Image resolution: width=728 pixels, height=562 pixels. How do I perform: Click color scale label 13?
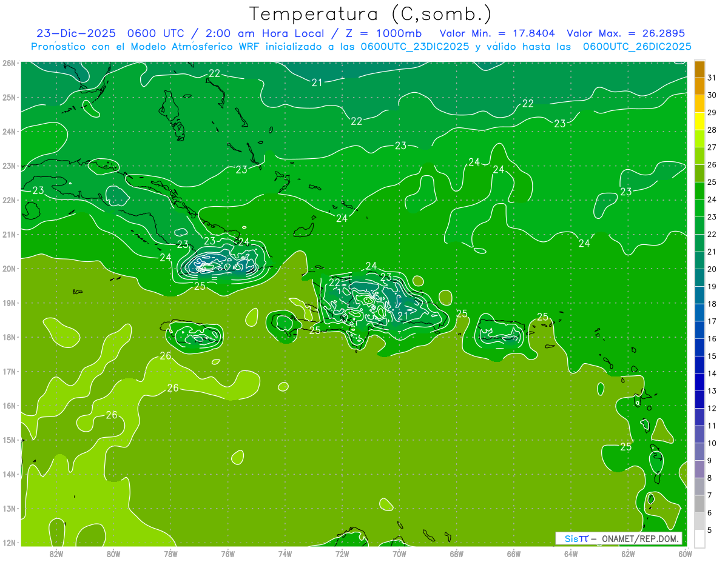[712, 391]
